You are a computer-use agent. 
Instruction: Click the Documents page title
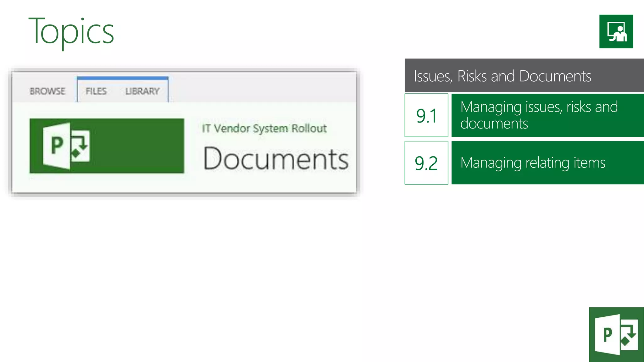pos(276,158)
